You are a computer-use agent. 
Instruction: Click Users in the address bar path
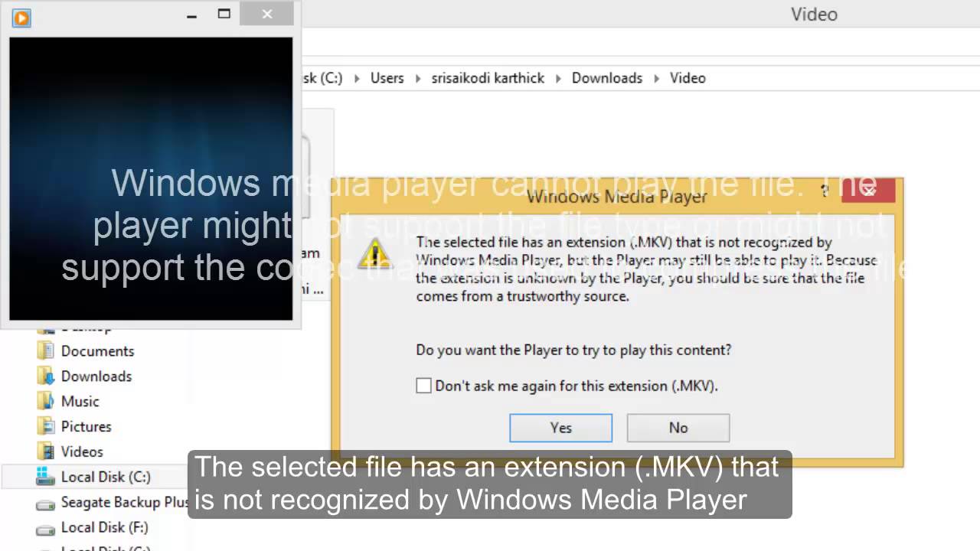[387, 78]
